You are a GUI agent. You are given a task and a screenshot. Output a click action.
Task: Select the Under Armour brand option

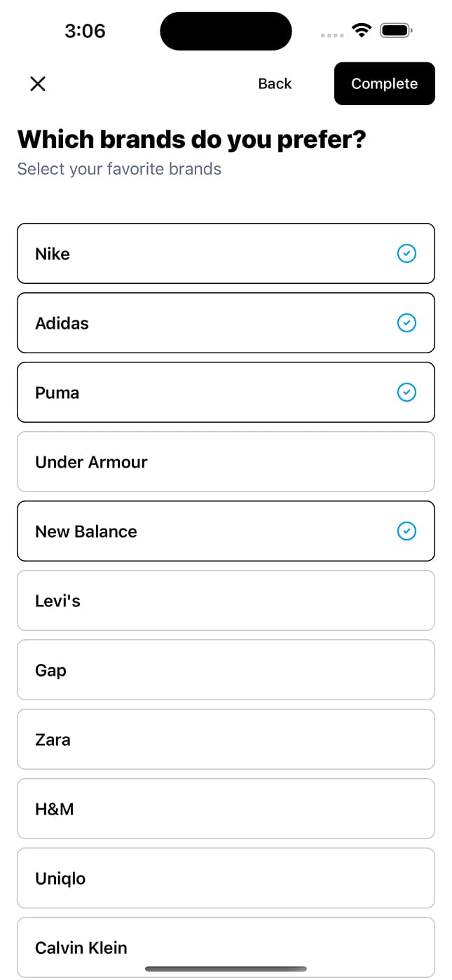226,462
